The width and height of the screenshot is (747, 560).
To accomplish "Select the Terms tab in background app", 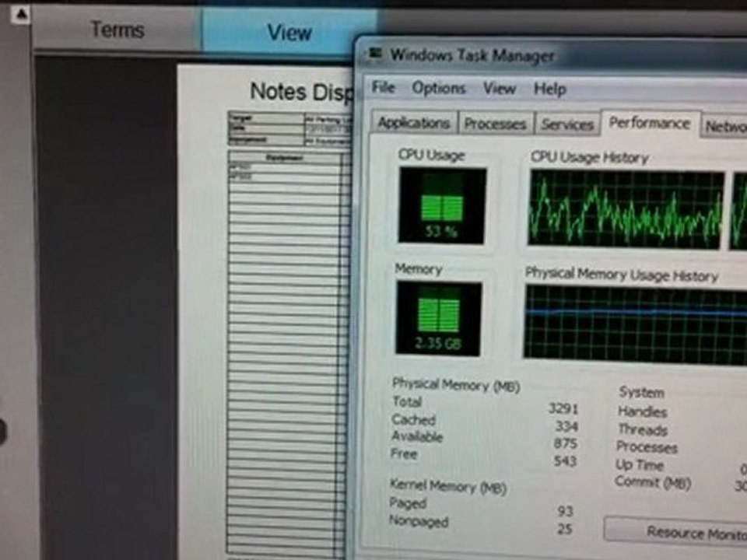I will pos(117,30).
